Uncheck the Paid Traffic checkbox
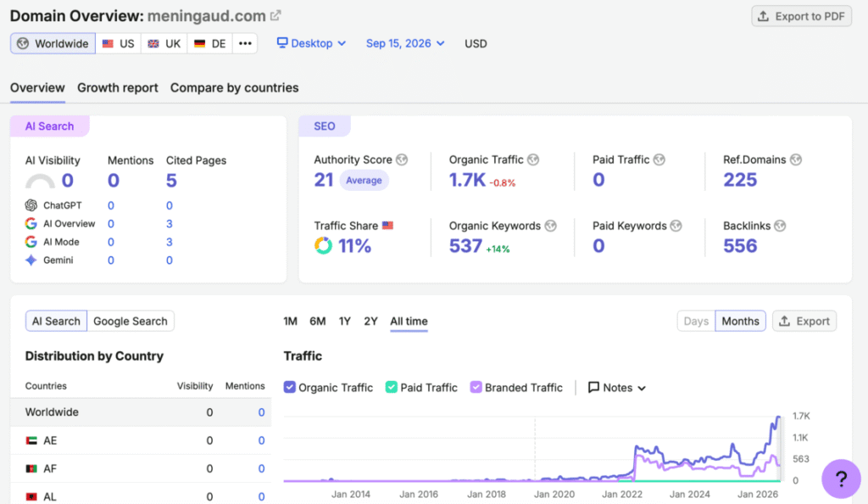Screen dimensions: 868x504 click(x=392, y=387)
